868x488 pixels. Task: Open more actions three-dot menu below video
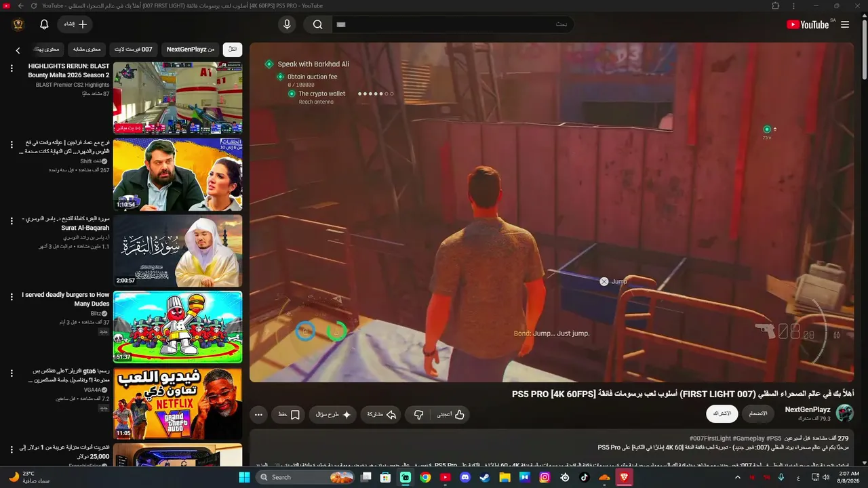[x=258, y=414]
